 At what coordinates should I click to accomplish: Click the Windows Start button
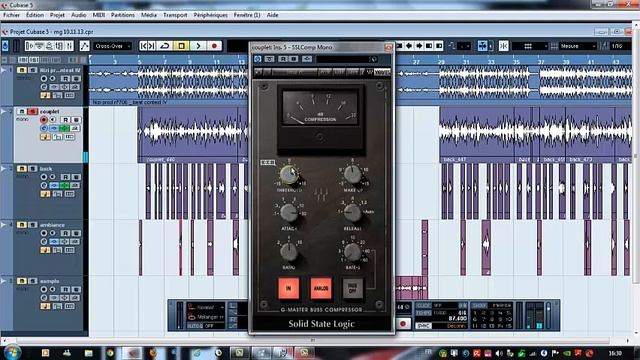[12, 352]
